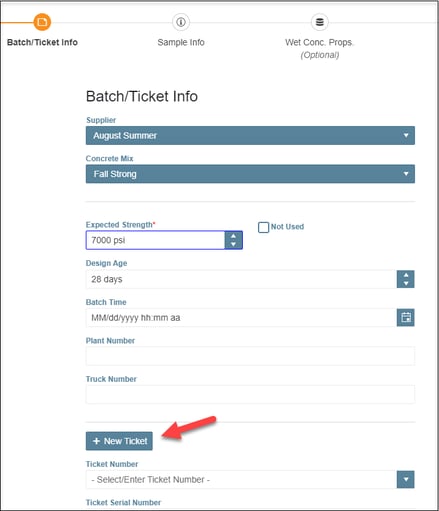Click the New Ticket button

coord(119,441)
